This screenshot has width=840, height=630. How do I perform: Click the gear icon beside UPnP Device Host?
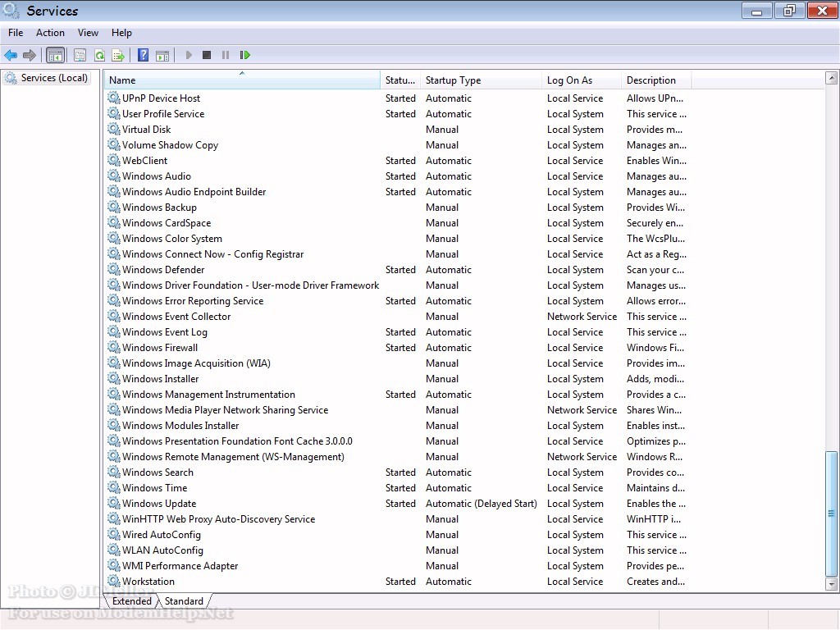pos(113,98)
